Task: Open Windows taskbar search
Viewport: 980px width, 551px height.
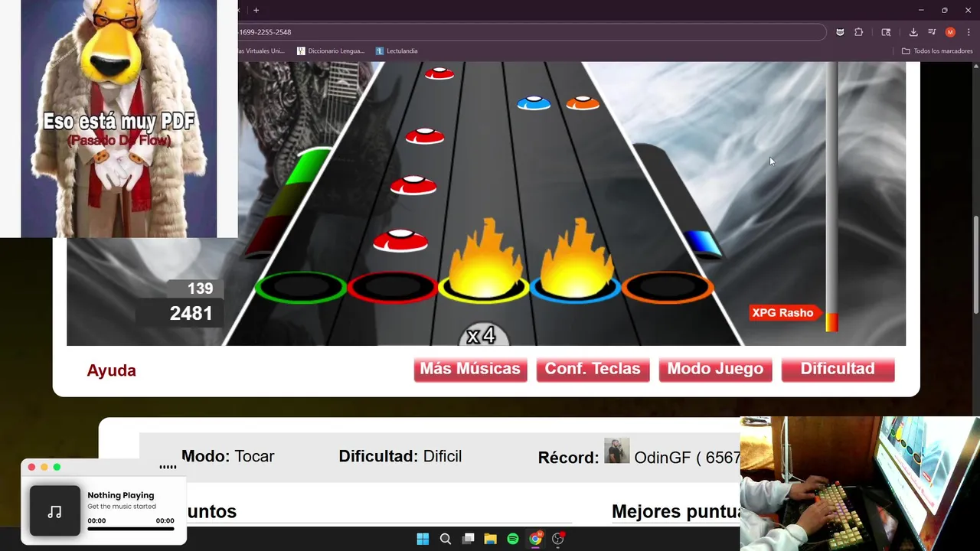Action: (446, 539)
